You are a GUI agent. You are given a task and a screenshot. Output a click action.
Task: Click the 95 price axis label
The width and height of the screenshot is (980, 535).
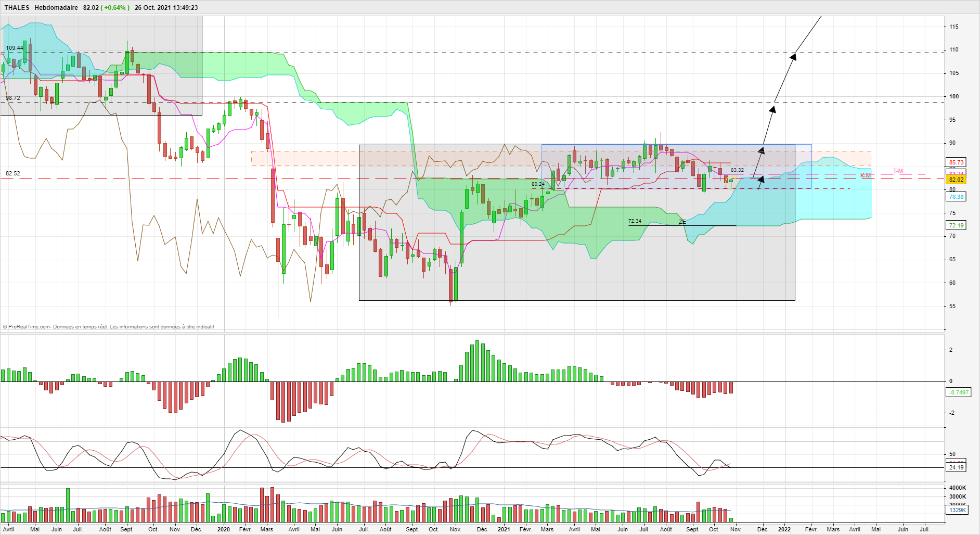952,120
